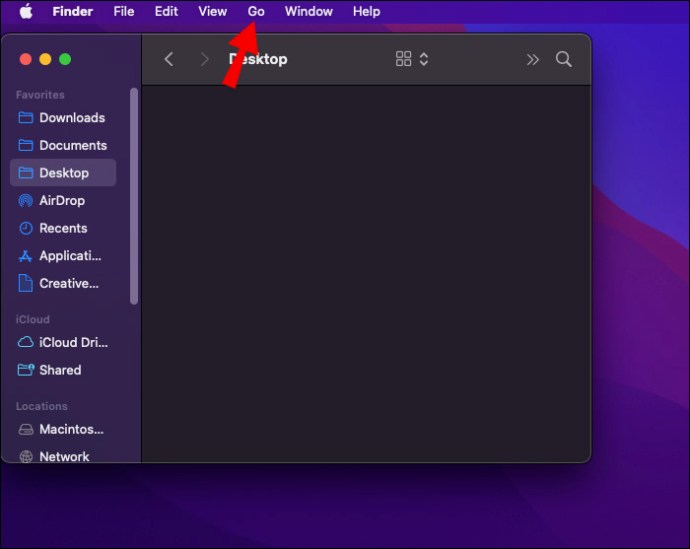This screenshot has width=690, height=549.
Task: Open AirDrop from the sidebar
Action: [63, 201]
